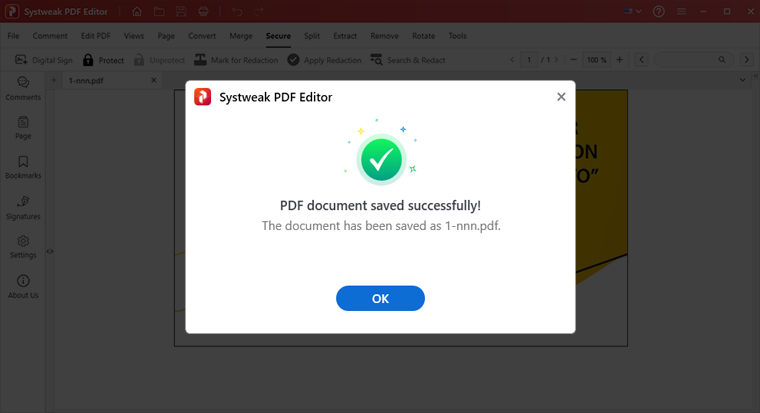The image size is (760, 413).
Task: Close the 1-nnn.pdf tab
Action: [154, 80]
